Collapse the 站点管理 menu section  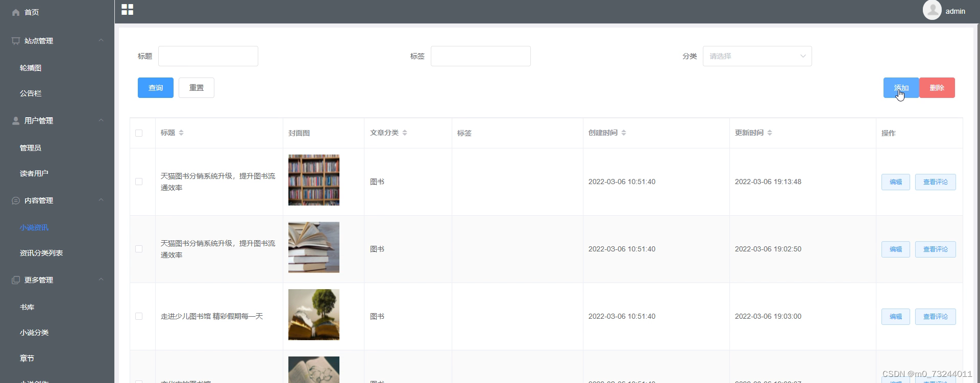pyautogui.click(x=101, y=40)
